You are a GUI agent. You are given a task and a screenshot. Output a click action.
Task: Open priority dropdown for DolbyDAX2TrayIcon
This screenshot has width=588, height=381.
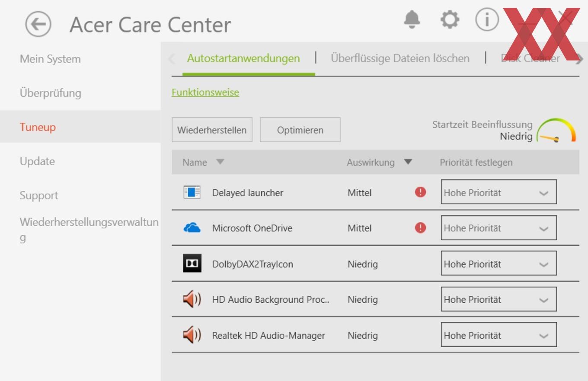[x=499, y=263]
